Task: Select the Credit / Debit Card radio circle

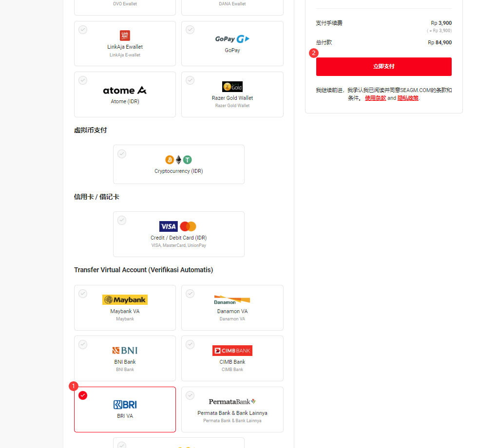Action: coord(122,220)
